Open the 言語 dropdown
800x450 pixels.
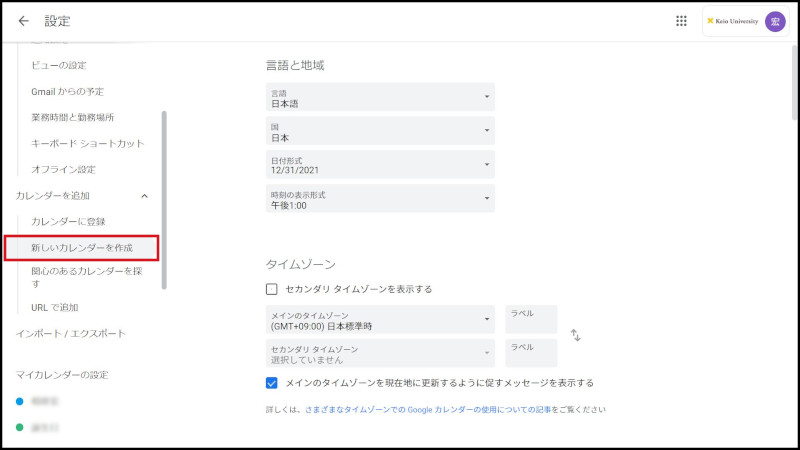(x=380, y=97)
